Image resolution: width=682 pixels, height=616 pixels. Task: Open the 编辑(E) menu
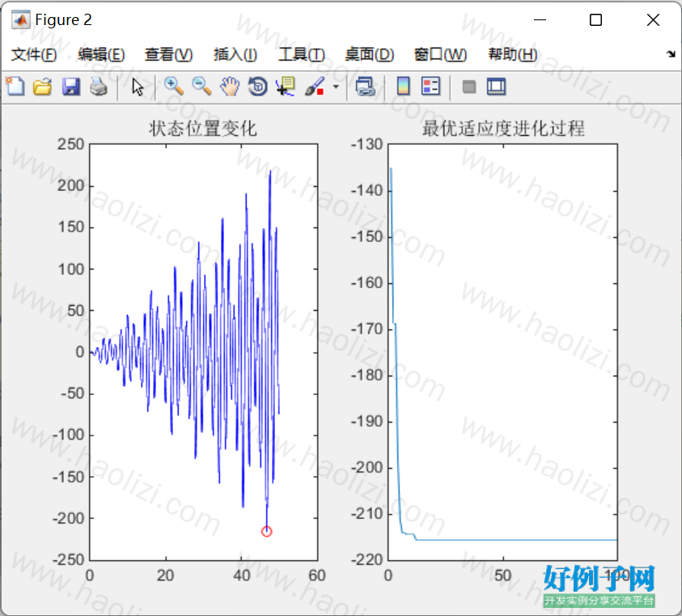point(101,54)
